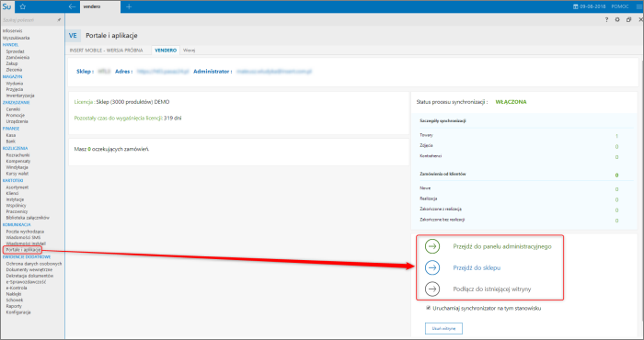Viewport: 644px width, 340px height.
Task: Open the hamburger menu in title bar
Action: tap(639, 6)
